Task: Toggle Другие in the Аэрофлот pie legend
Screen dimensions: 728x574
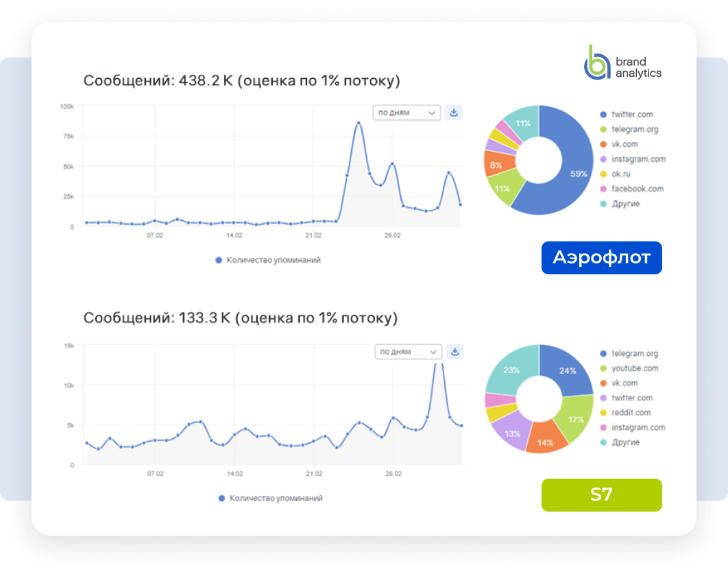Action: coord(620,204)
